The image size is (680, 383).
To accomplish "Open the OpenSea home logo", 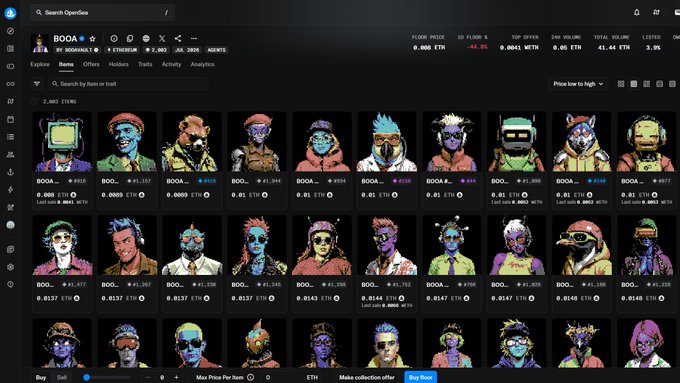I will point(10,13).
